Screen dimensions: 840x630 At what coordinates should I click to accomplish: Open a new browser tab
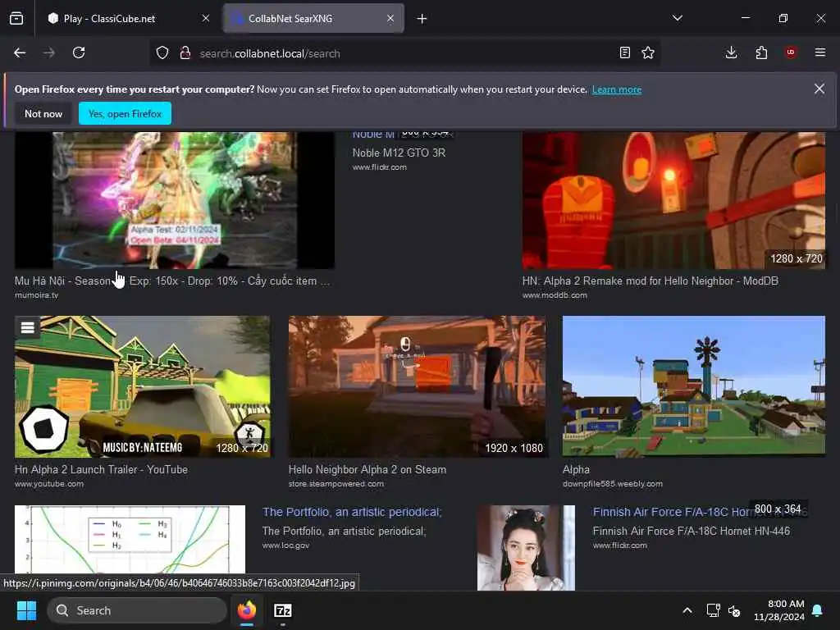[422, 19]
